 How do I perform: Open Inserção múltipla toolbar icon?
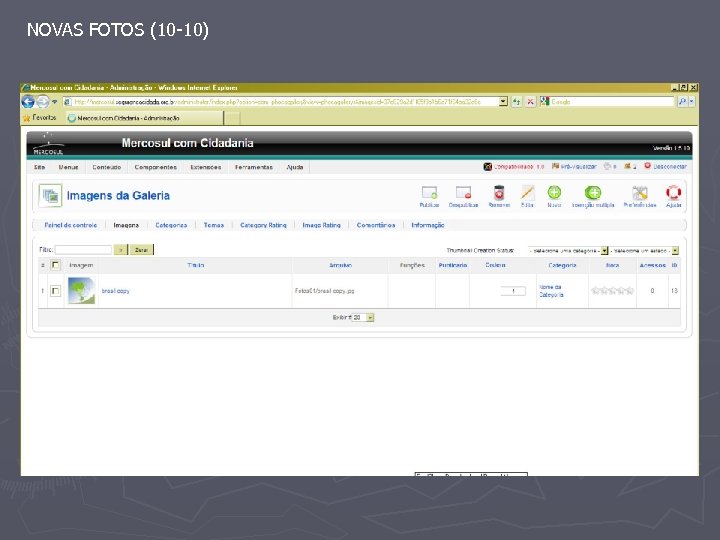click(x=593, y=192)
